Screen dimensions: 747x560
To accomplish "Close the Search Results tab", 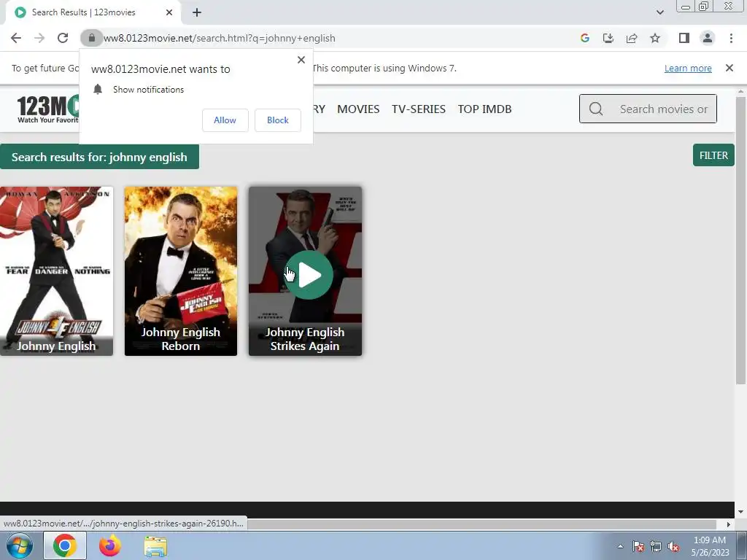I will [169, 12].
